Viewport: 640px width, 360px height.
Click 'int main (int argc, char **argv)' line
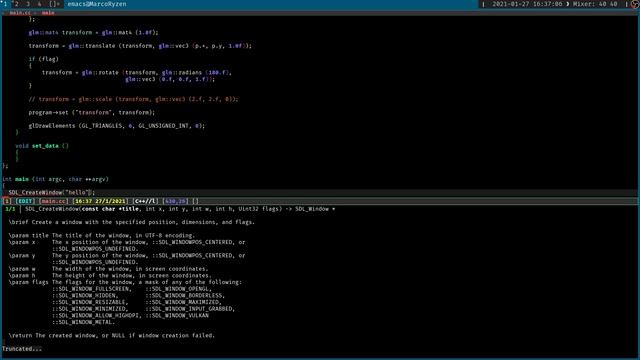[x=55, y=179]
